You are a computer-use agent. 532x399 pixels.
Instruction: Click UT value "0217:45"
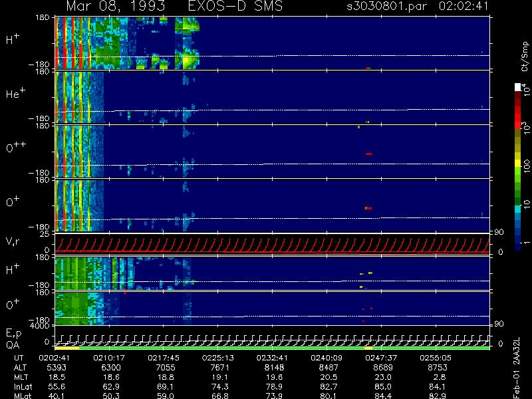(164, 358)
